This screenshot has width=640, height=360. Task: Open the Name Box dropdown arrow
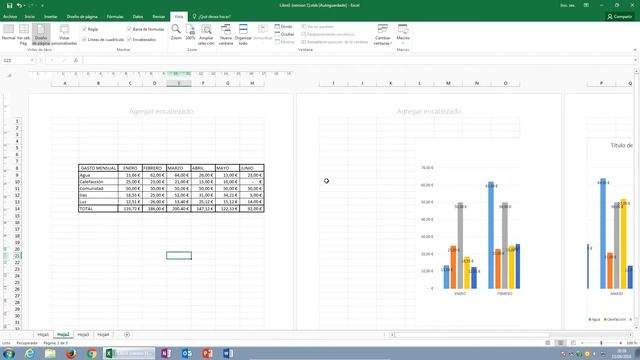coord(32,60)
